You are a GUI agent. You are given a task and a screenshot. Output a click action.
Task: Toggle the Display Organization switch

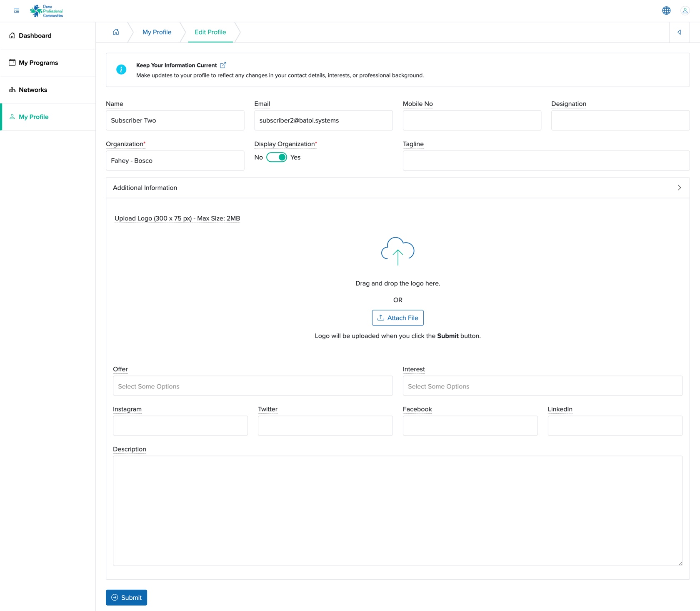(277, 157)
